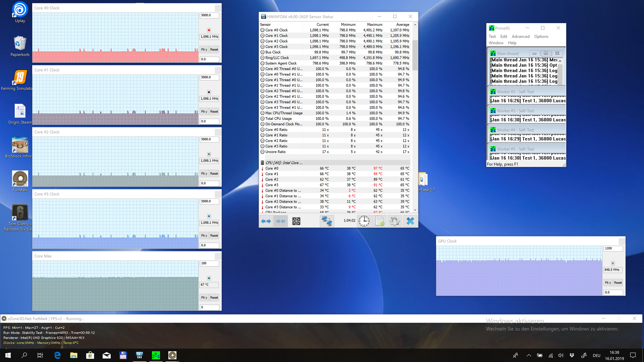Open Prime95 Test menu
The height and width of the screenshot is (362, 644).
click(492, 37)
